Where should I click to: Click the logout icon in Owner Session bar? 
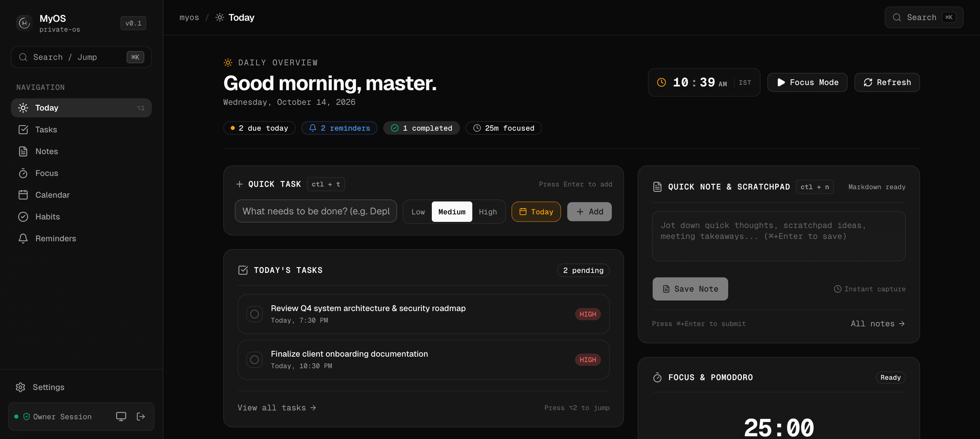click(141, 417)
